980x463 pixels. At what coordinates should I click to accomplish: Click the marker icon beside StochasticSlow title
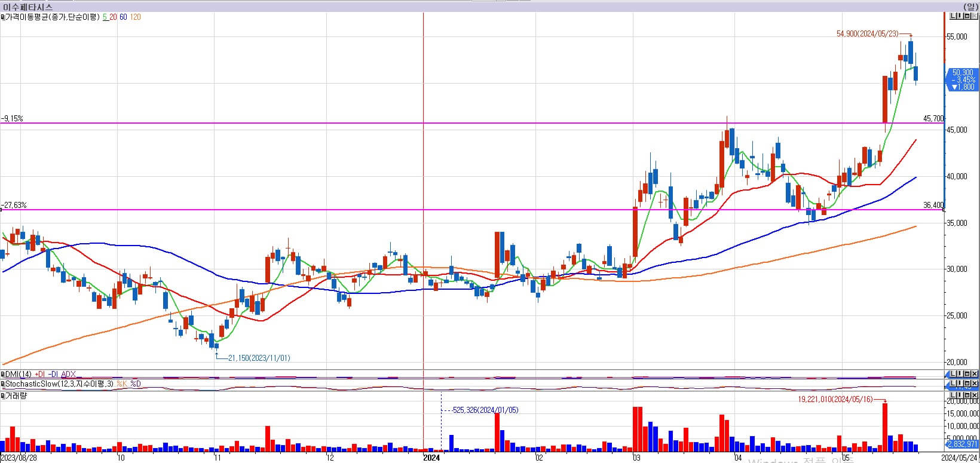coord(3,384)
